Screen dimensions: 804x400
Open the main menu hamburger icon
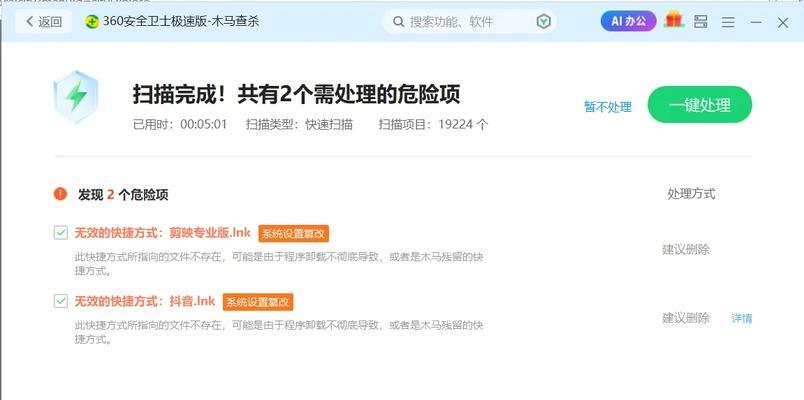[x=728, y=22]
